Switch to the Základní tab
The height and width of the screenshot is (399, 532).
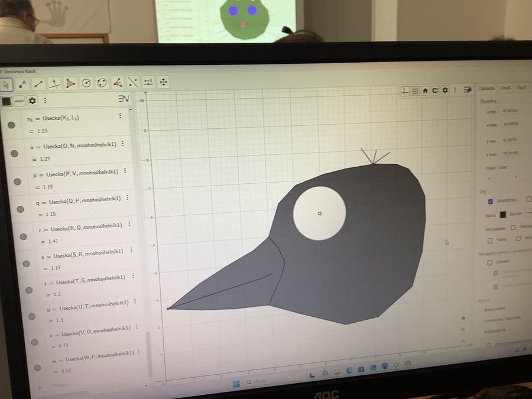486,88
